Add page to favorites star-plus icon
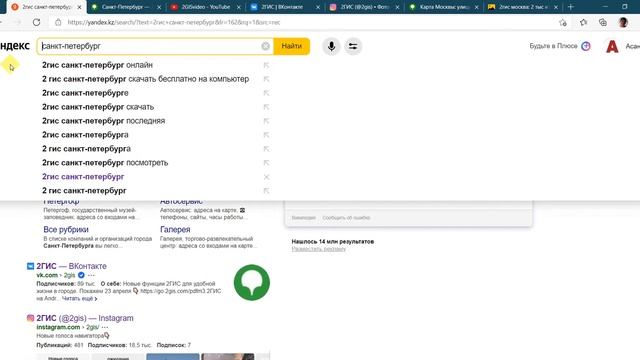640x360 pixels. (563, 22)
